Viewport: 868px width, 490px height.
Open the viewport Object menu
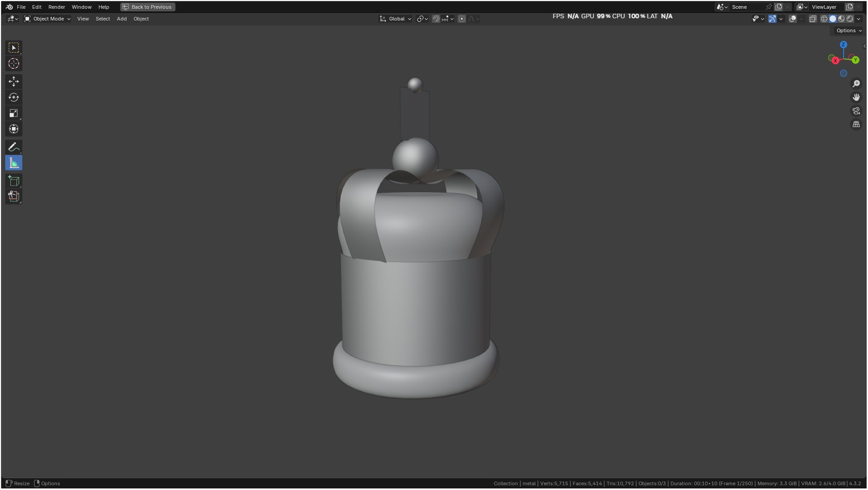click(x=141, y=19)
